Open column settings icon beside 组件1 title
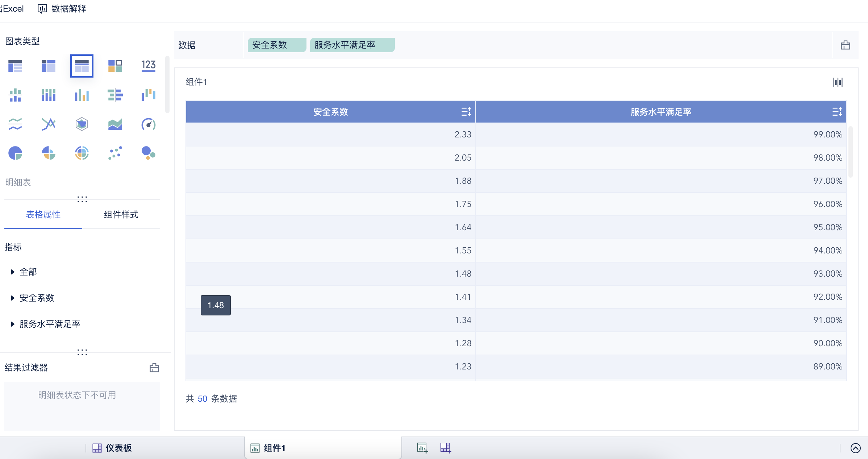Image resolution: width=868 pixels, height=459 pixels. pos(838,82)
